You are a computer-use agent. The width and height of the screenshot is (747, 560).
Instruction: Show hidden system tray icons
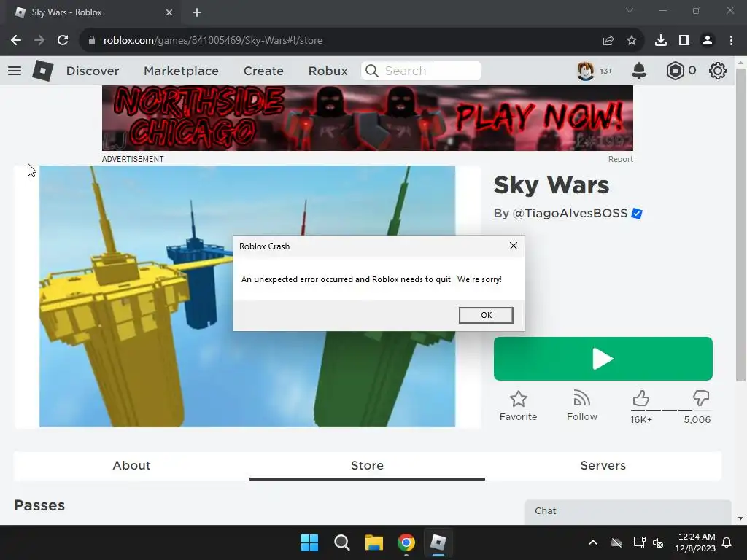click(x=592, y=542)
